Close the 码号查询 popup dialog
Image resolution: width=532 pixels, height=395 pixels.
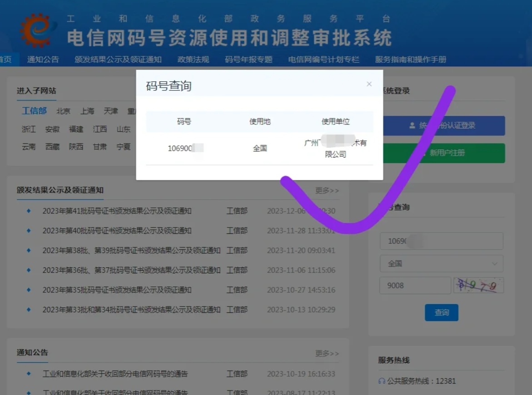(x=369, y=84)
